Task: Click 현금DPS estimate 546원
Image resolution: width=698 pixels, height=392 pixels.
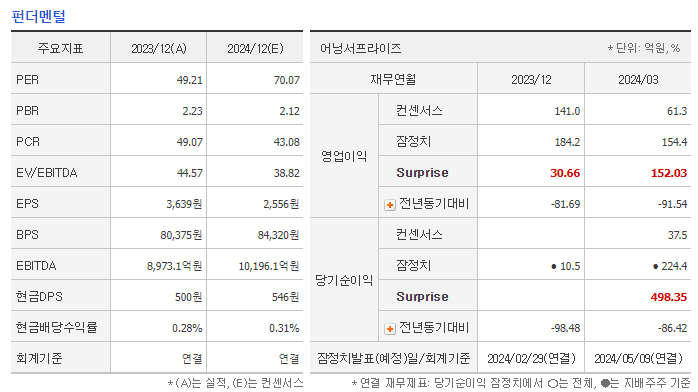Action: pyautogui.click(x=285, y=297)
